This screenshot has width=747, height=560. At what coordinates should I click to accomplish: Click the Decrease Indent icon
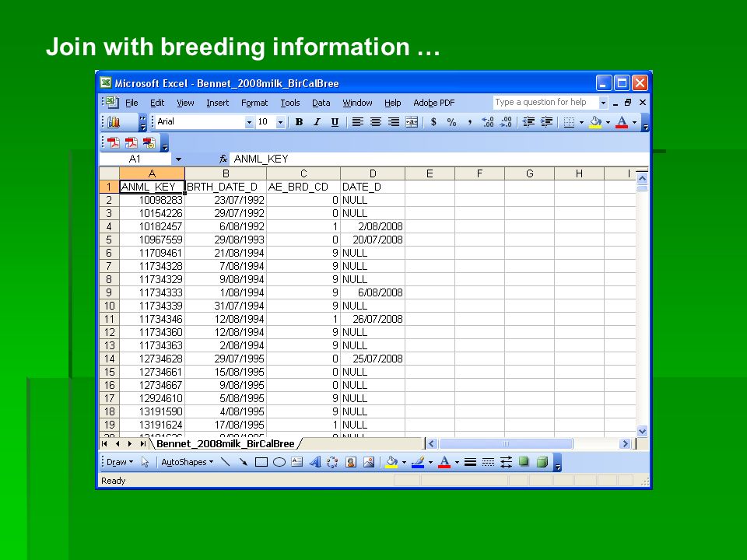[x=528, y=122]
